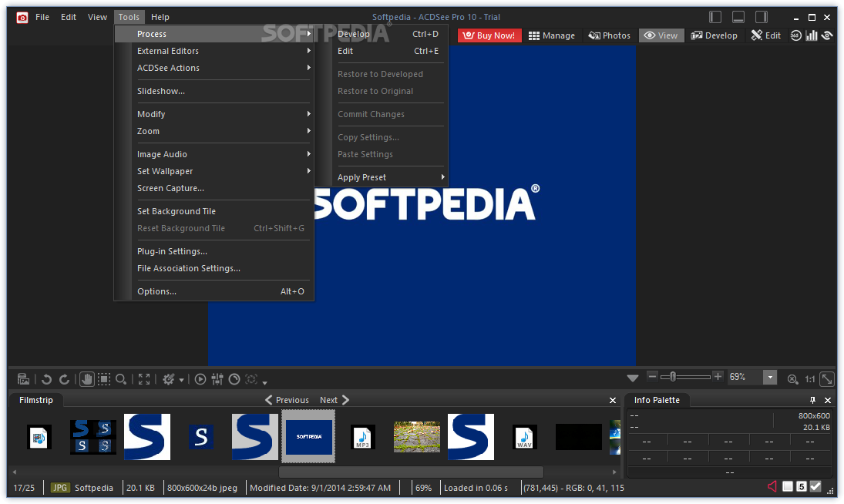Toggle the left panel layout button
Viewport: 844px width, 504px height.
pos(715,17)
